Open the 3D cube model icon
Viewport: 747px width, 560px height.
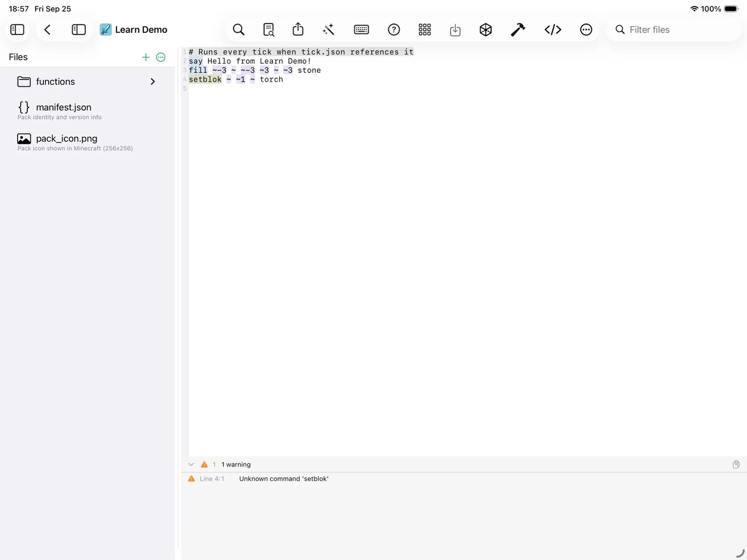point(486,30)
